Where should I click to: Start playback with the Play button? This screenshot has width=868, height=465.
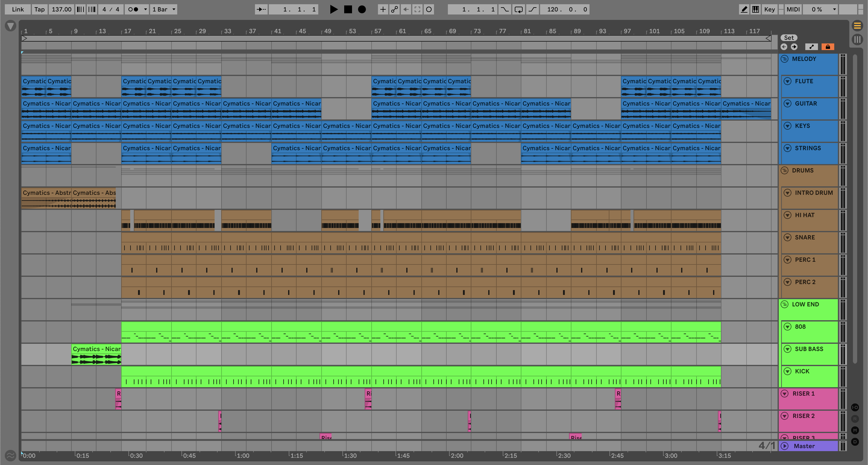pyautogui.click(x=334, y=9)
